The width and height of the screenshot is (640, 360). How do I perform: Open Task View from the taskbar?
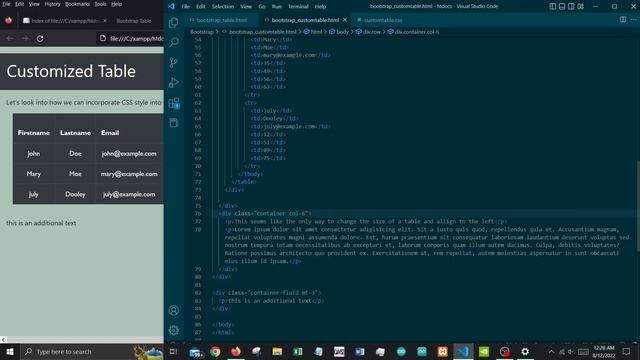[173, 351]
